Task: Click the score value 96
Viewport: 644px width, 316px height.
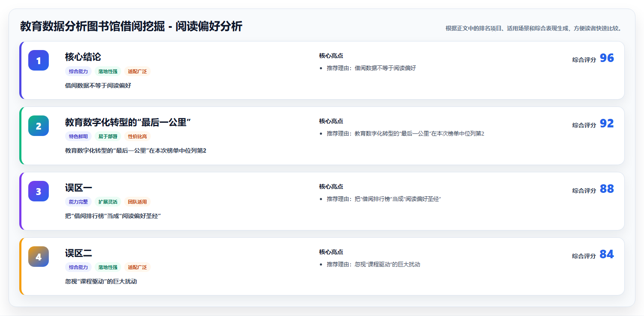Action: coord(607,58)
